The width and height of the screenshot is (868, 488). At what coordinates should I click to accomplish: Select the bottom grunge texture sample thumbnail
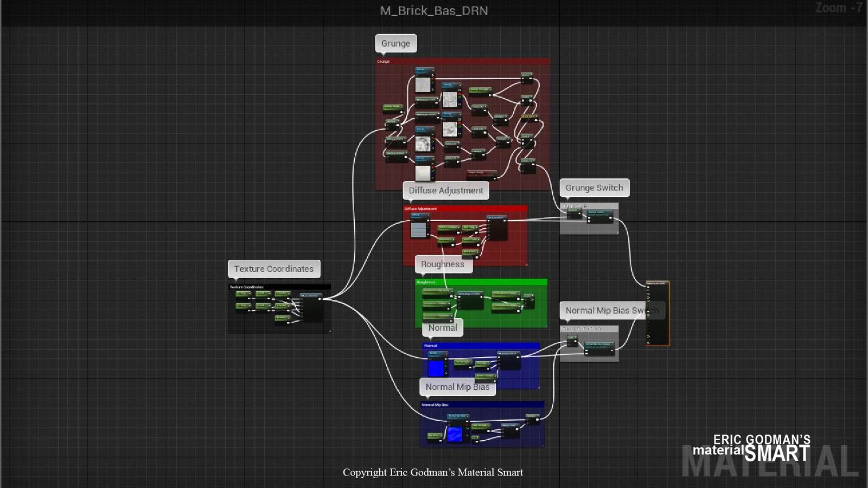click(423, 173)
